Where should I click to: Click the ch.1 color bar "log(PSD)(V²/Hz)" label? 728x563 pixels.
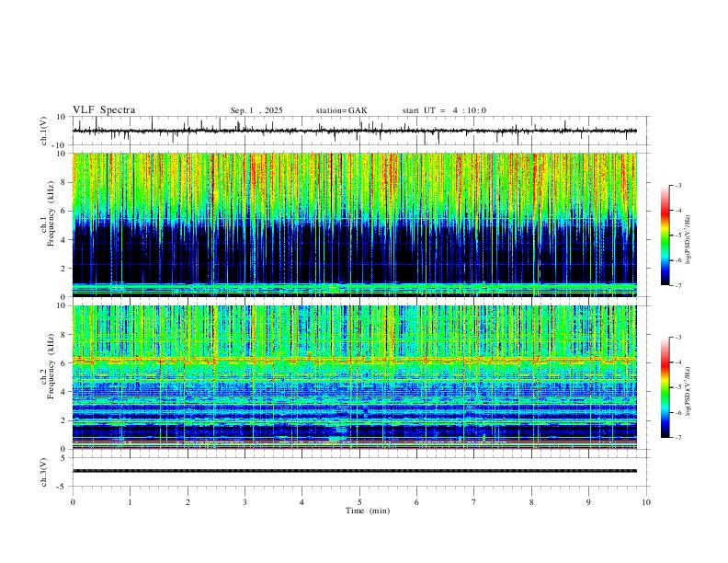pos(688,239)
